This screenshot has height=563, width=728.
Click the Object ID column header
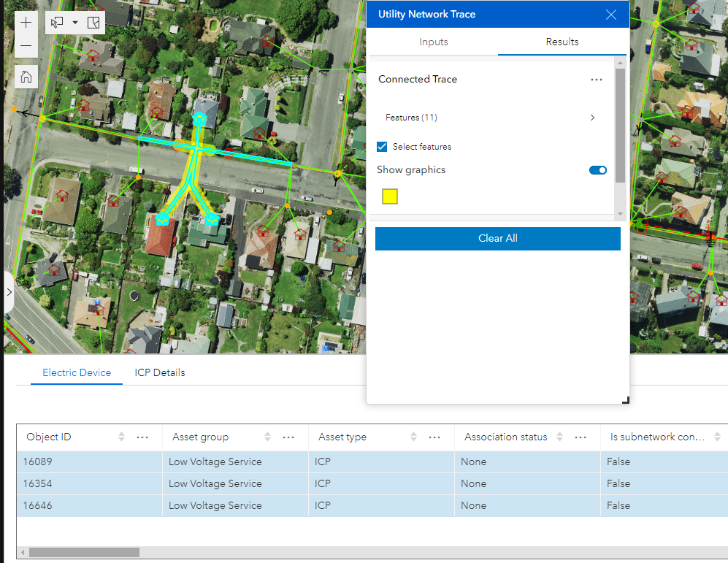pyautogui.click(x=49, y=437)
